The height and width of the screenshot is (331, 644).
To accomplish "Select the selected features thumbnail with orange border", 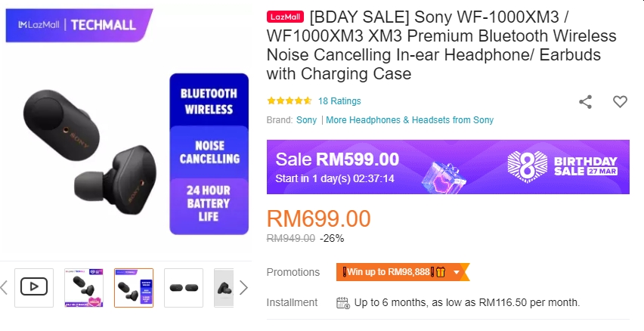I will tap(134, 287).
